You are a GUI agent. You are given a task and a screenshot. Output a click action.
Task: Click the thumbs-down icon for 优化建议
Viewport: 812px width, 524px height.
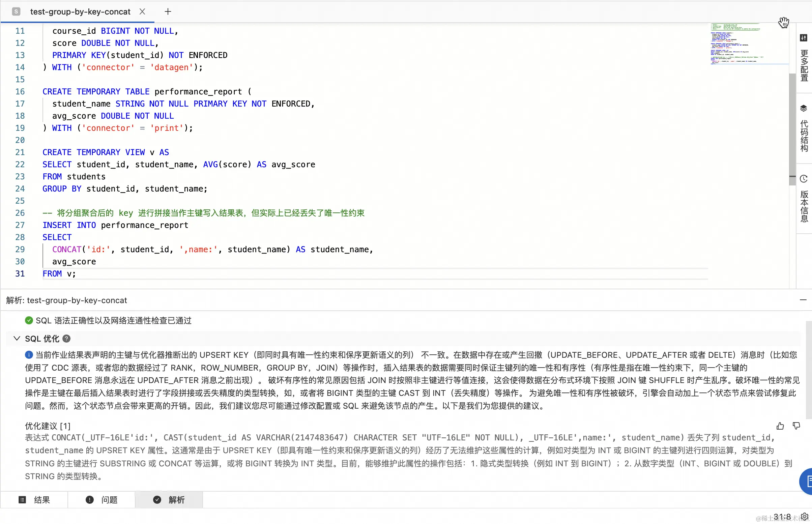pos(796,426)
